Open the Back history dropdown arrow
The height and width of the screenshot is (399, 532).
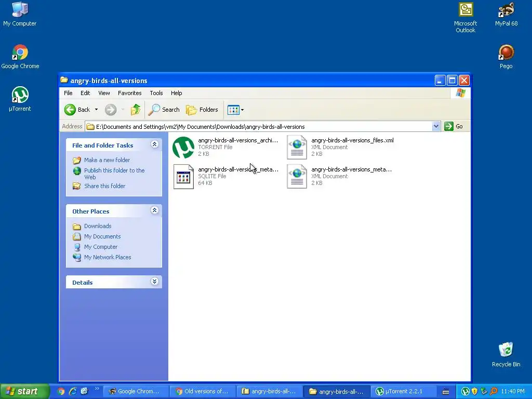96,110
